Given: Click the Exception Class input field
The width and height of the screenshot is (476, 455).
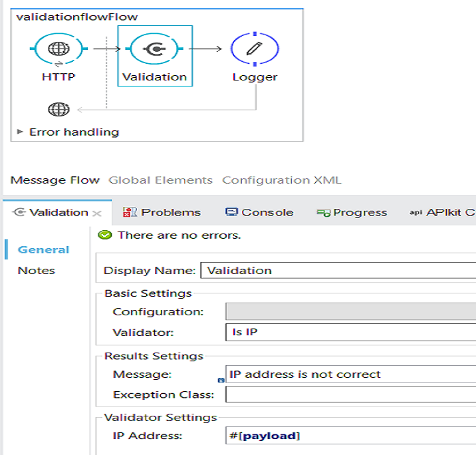Looking at the screenshot, I should pyautogui.click(x=350, y=394).
